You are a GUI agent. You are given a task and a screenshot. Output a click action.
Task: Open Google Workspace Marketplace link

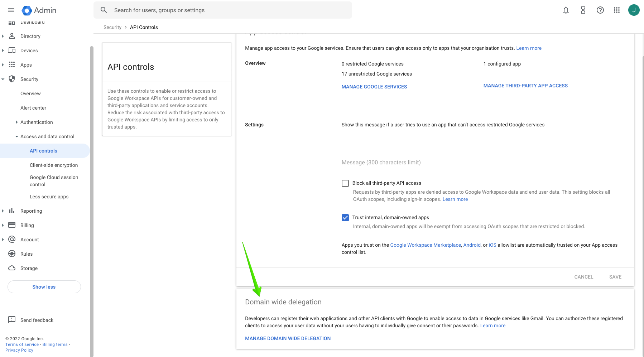[426, 245]
